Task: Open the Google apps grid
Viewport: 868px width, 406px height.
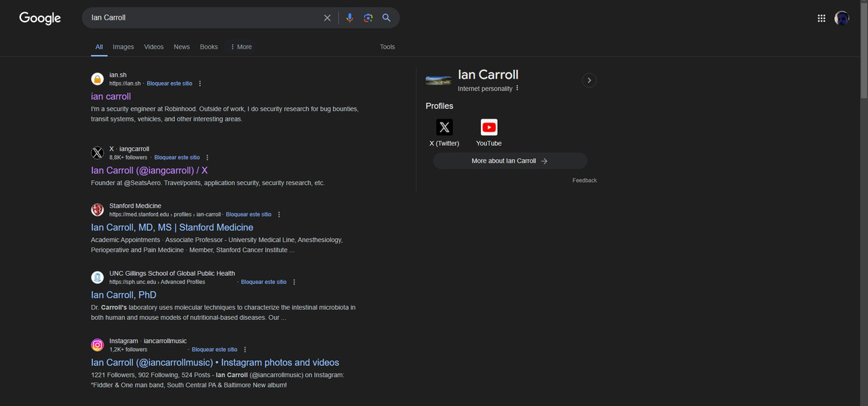Action: click(x=821, y=18)
